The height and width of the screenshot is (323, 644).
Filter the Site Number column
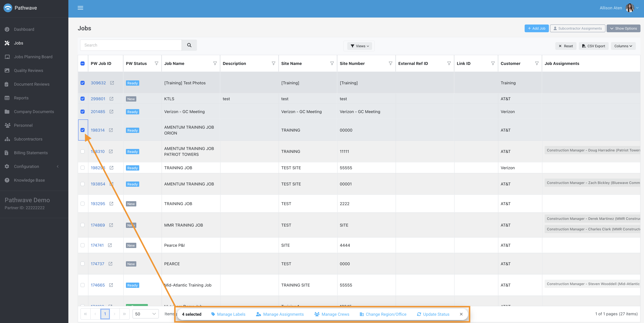(391, 63)
